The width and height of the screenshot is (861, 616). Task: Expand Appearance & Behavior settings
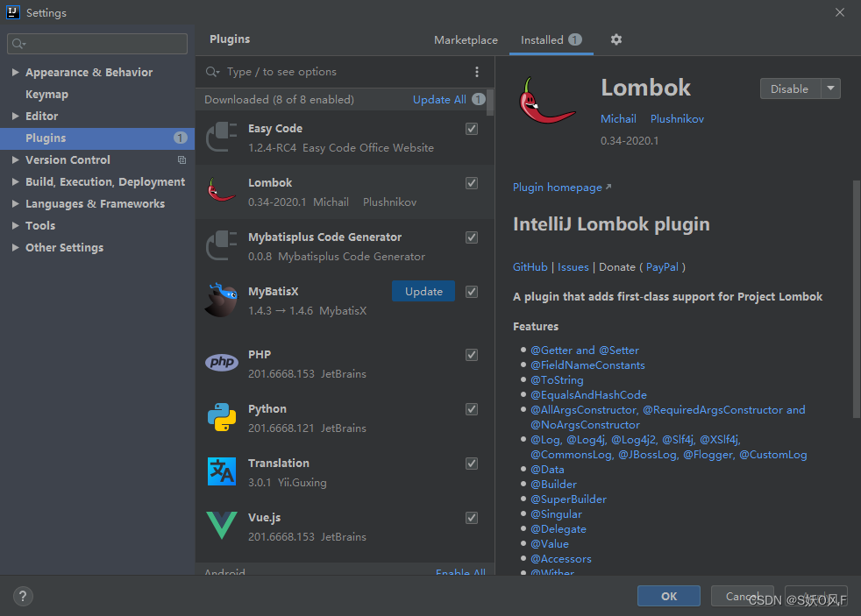click(x=16, y=72)
